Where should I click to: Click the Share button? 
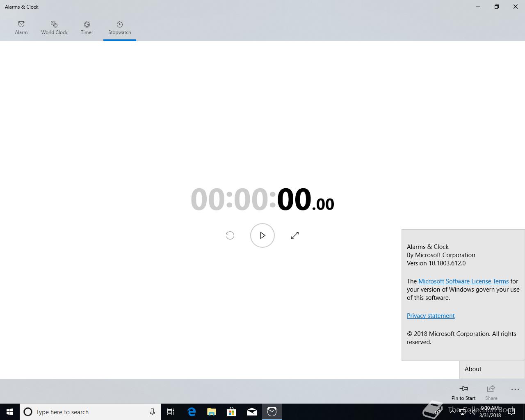pyautogui.click(x=491, y=392)
